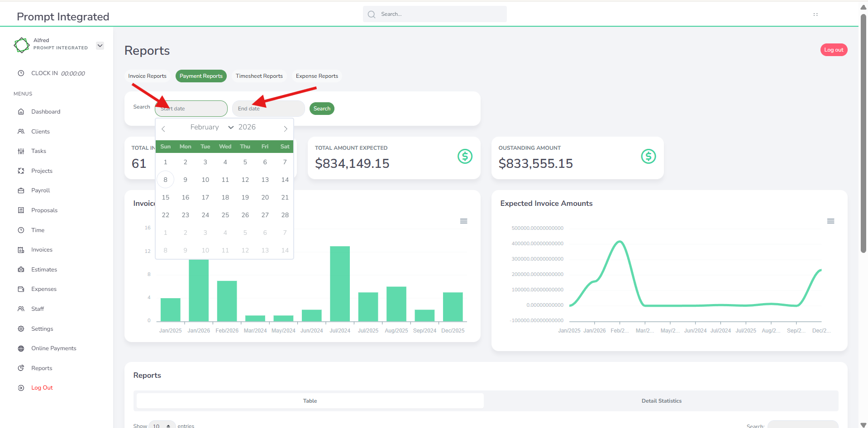The height and width of the screenshot is (428, 868).
Task: Click the magnifier icon in search bar
Action: 372,14
